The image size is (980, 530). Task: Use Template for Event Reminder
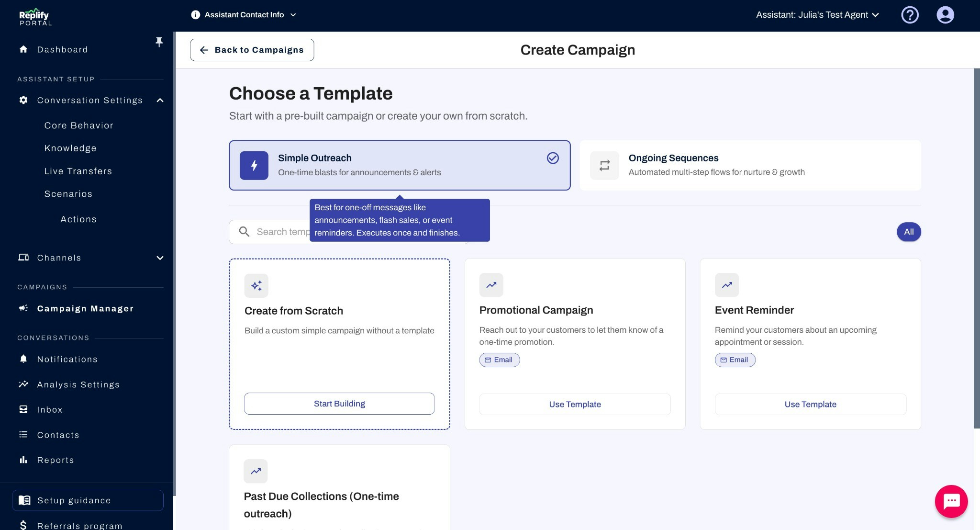pos(810,404)
